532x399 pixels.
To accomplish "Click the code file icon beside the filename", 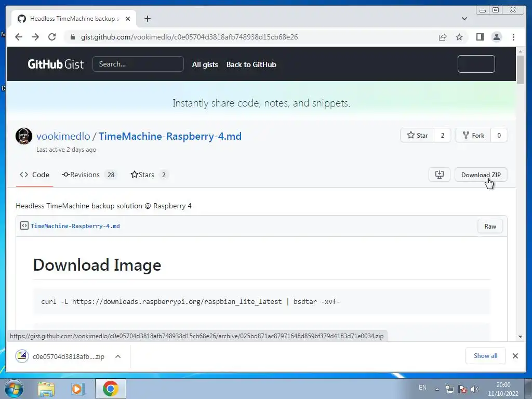I will 24,225.
